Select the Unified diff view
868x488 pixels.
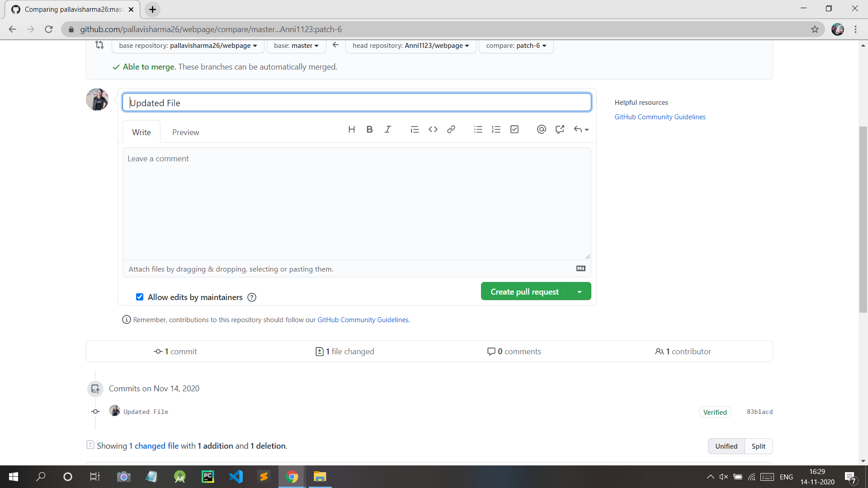click(726, 446)
